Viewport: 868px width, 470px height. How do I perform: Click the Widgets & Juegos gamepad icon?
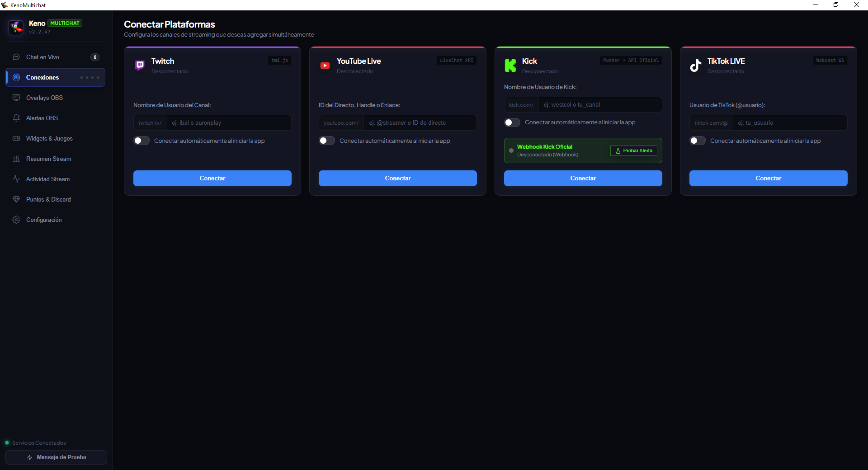click(x=16, y=138)
